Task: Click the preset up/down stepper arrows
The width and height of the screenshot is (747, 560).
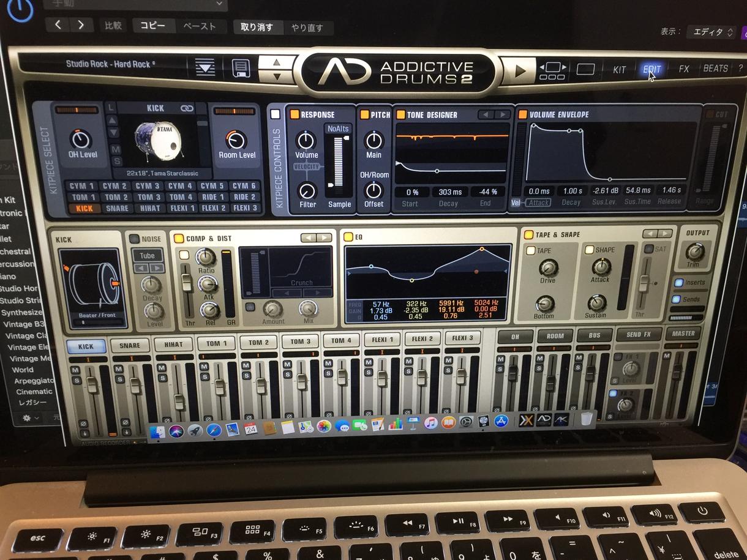Action: coord(277,69)
